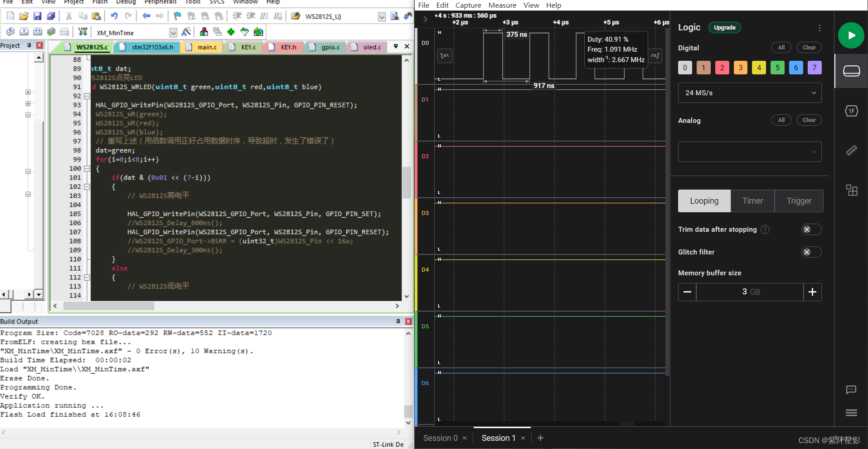Download code to flash with LOAD icon
Screen dimensions: 868x449
pos(82,32)
